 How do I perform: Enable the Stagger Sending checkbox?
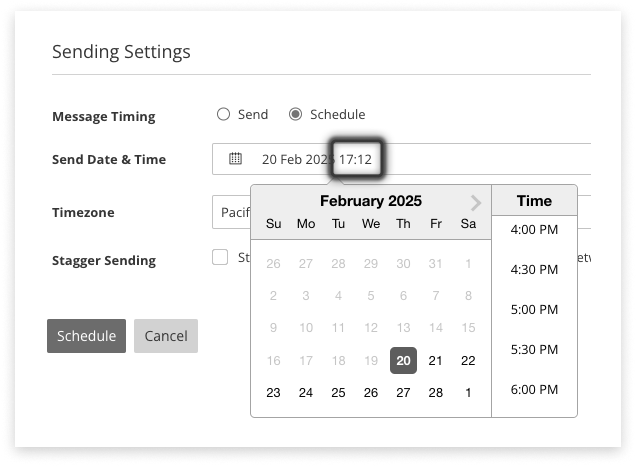coord(221,258)
